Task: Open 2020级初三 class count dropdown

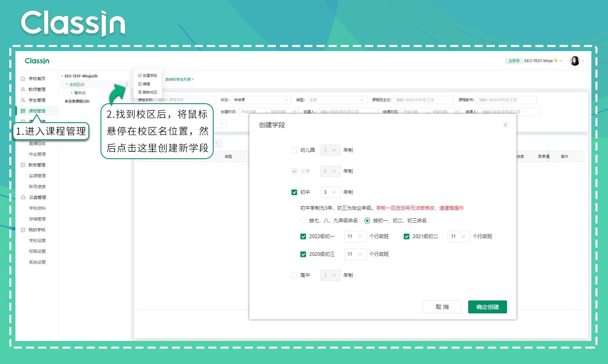Action: click(x=355, y=254)
